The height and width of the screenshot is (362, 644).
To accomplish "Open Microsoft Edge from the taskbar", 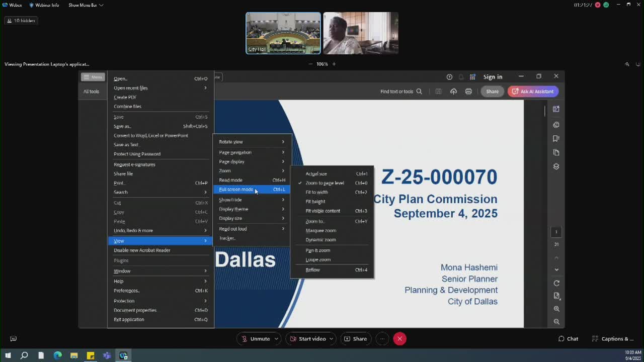I will (x=57, y=355).
